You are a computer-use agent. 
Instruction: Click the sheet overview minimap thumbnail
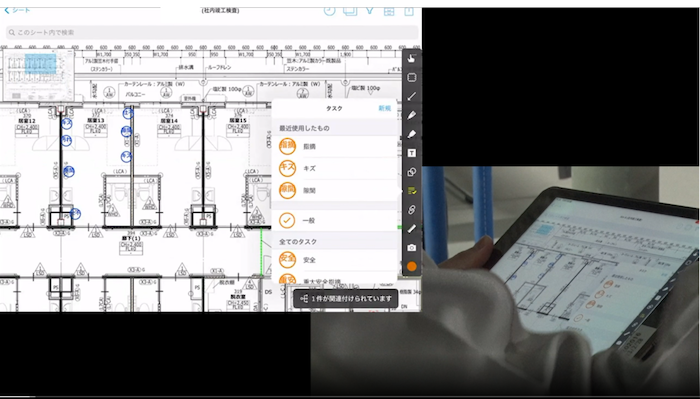tap(38, 75)
